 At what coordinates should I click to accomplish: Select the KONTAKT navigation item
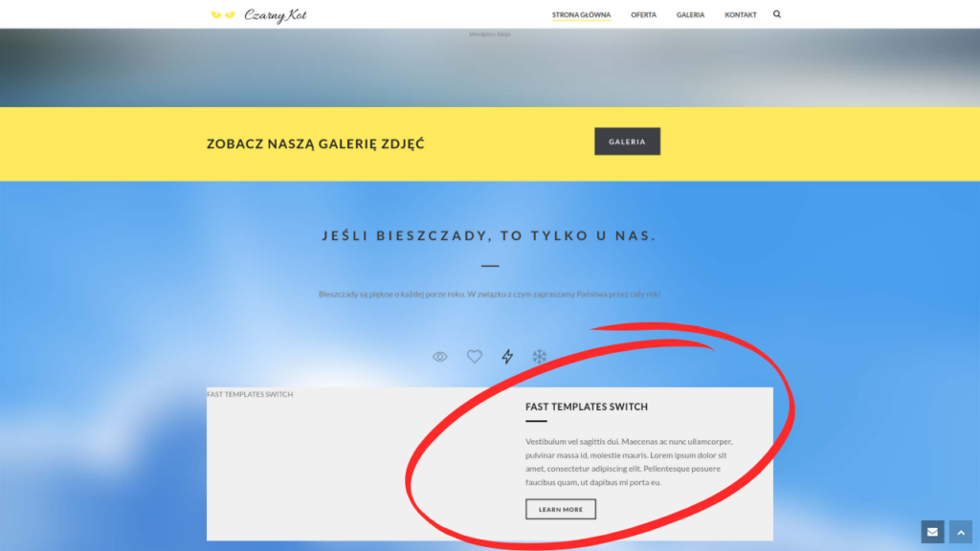click(740, 14)
